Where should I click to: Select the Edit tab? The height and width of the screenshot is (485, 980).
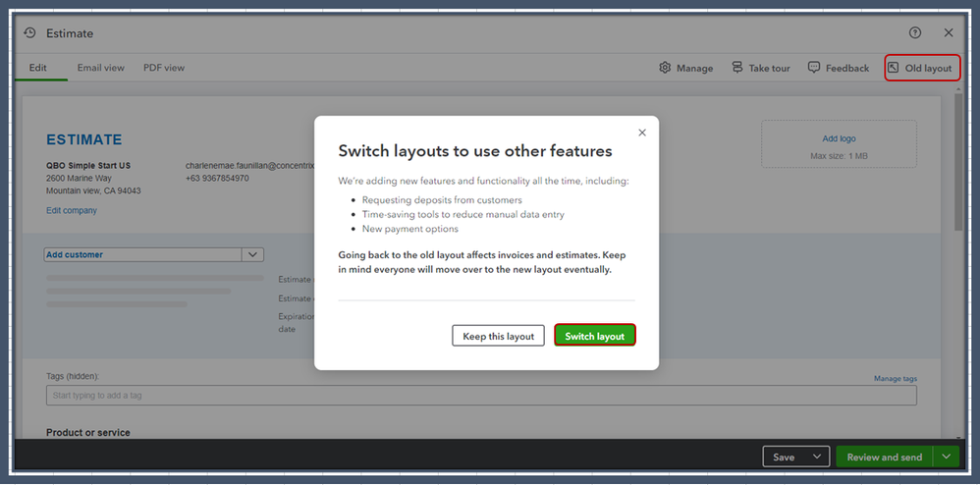coord(37,68)
